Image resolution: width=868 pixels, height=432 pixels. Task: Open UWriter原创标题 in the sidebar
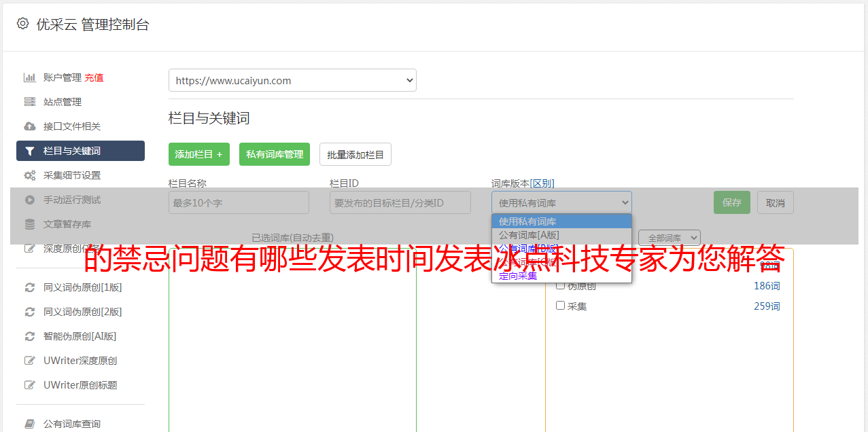[x=80, y=385]
